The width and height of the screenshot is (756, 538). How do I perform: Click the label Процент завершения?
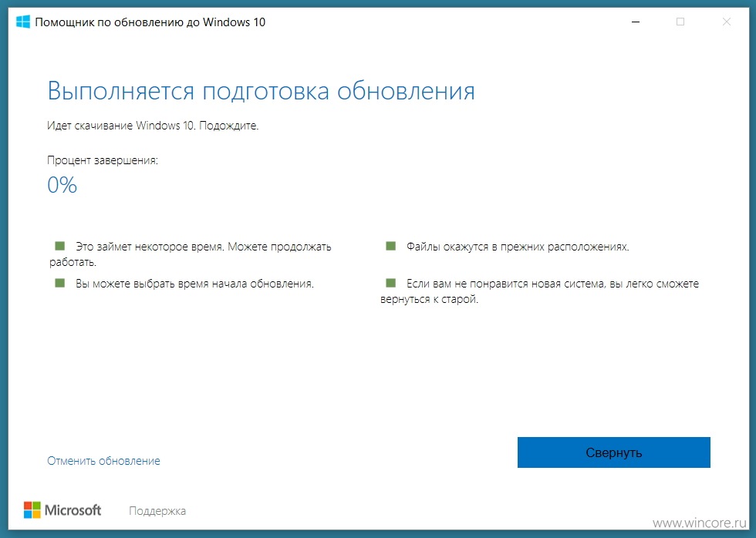(x=103, y=160)
